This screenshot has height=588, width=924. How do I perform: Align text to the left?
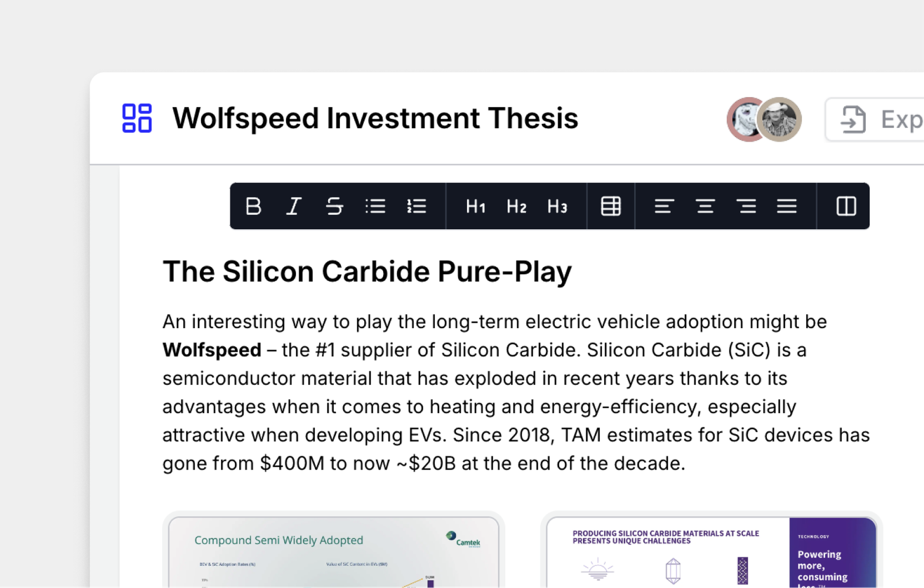[x=664, y=206]
